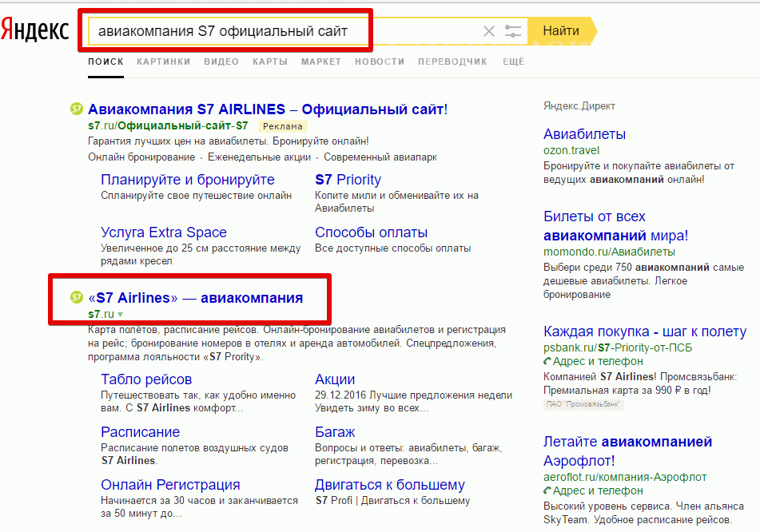Image resolution: width=760 pixels, height=532 pixels.
Task: Open the S7 Priority sitelink
Action: (x=348, y=180)
